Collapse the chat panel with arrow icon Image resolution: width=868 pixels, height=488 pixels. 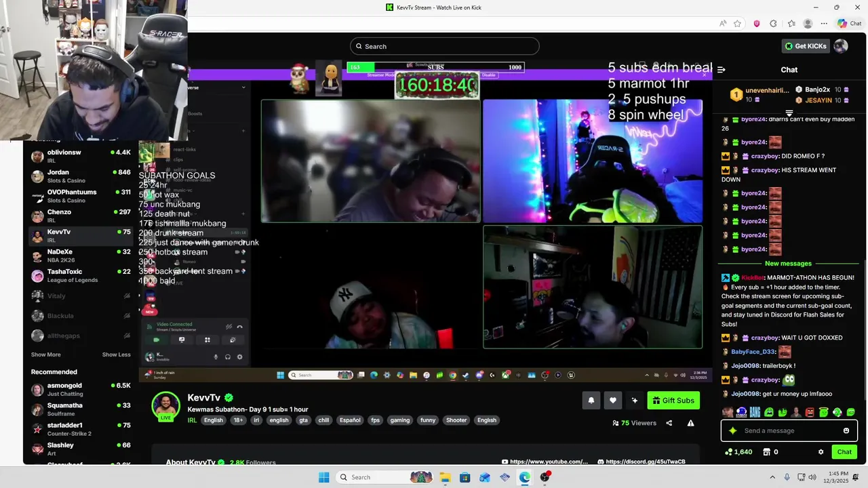(x=722, y=70)
